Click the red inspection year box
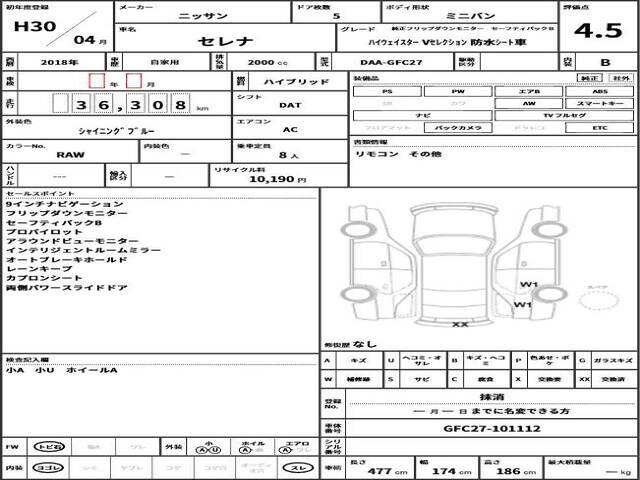 [x=97, y=80]
